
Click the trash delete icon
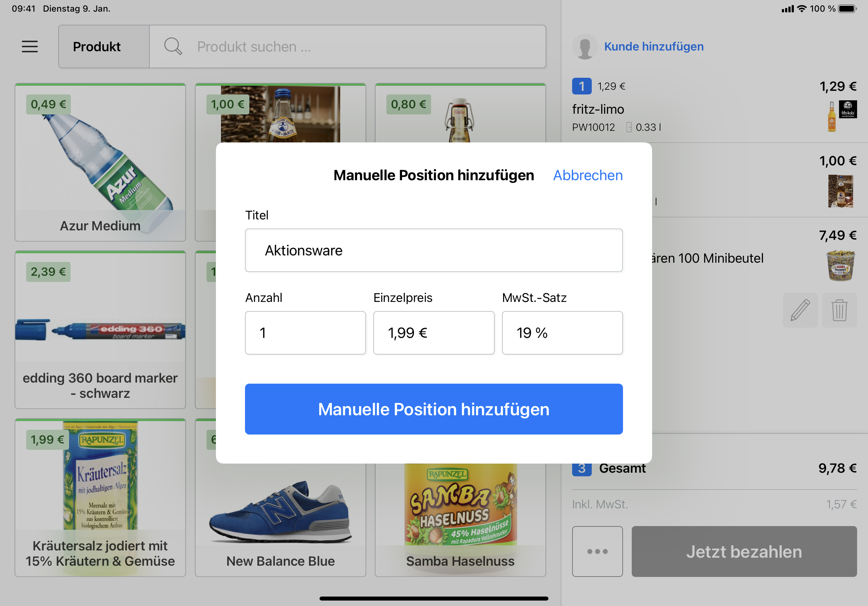pyautogui.click(x=839, y=310)
